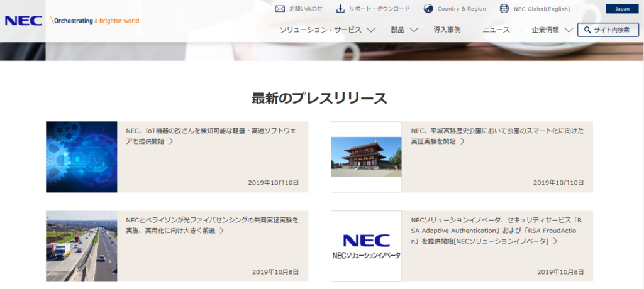The height and width of the screenshot is (289, 644).
Task: Open the 平城宮跡歴史公園 press release
Action: tap(497, 136)
